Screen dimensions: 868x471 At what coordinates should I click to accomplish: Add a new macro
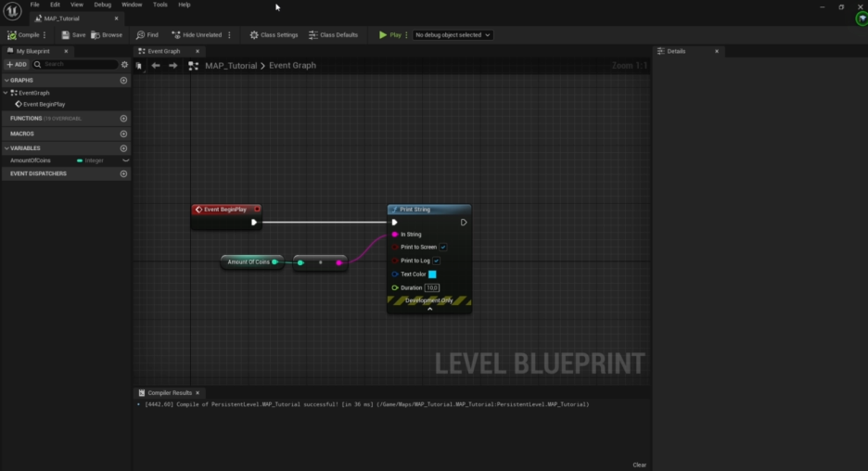tap(123, 134)
